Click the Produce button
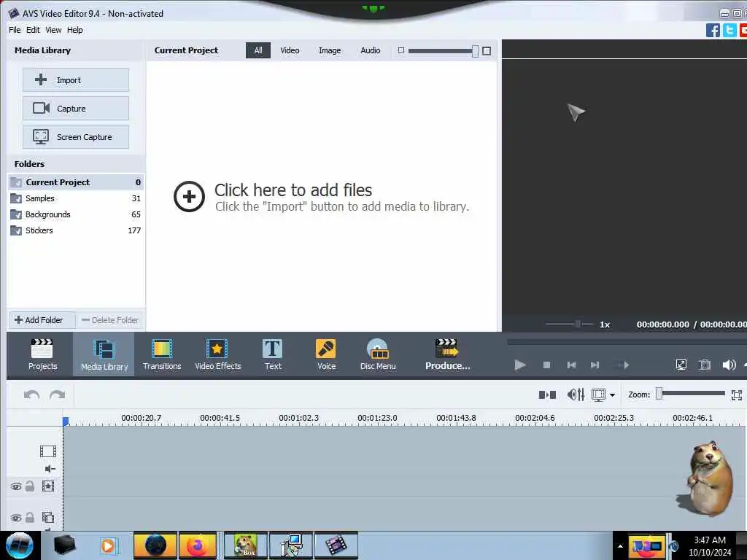This screenshot has height=560, width=747. [x=447, y=354]
